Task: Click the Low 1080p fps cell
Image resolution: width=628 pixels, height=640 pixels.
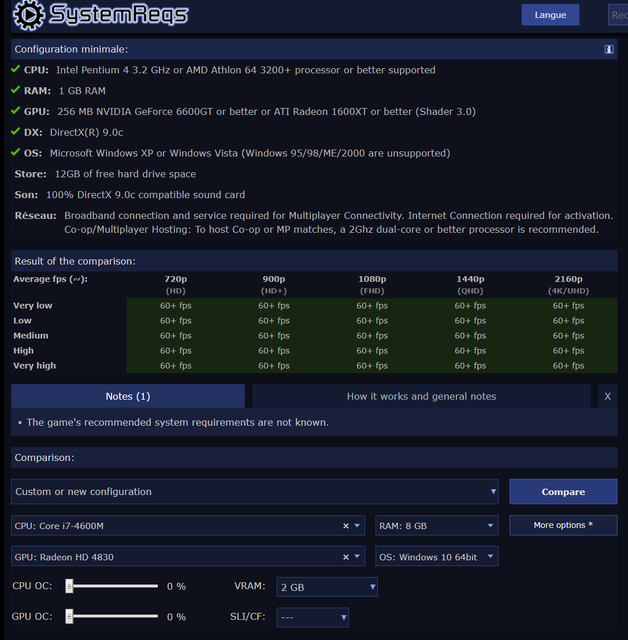Action: (372, 321)
